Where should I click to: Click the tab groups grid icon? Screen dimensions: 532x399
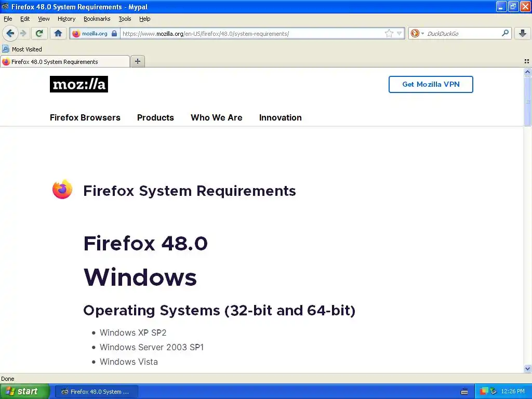pyautogui.click(x=527, y=61)
